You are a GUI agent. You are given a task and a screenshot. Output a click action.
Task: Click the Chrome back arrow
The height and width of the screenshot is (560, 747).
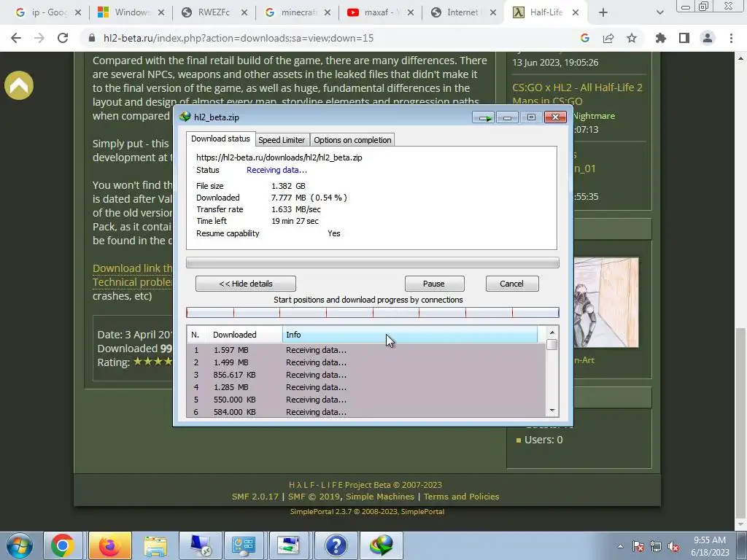(16, 38)
